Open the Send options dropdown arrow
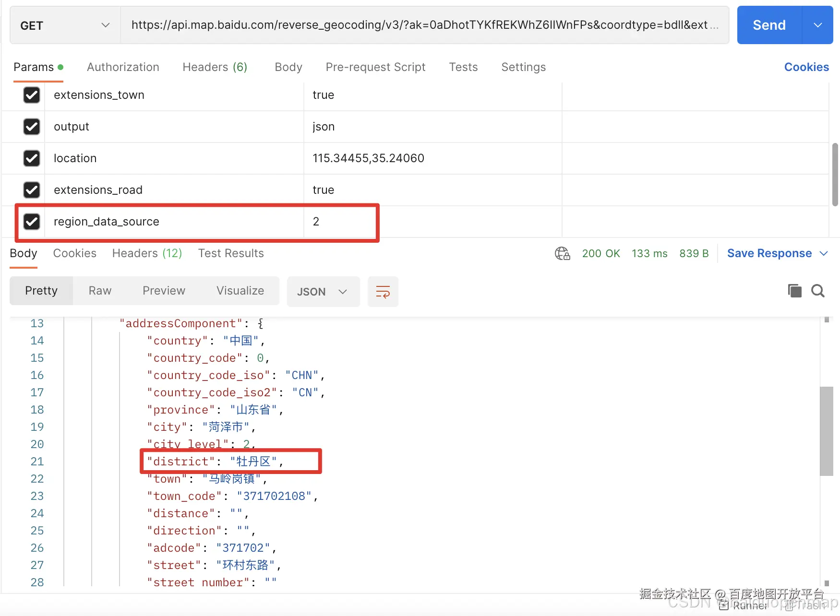840x616 pixels. [818, 25]
